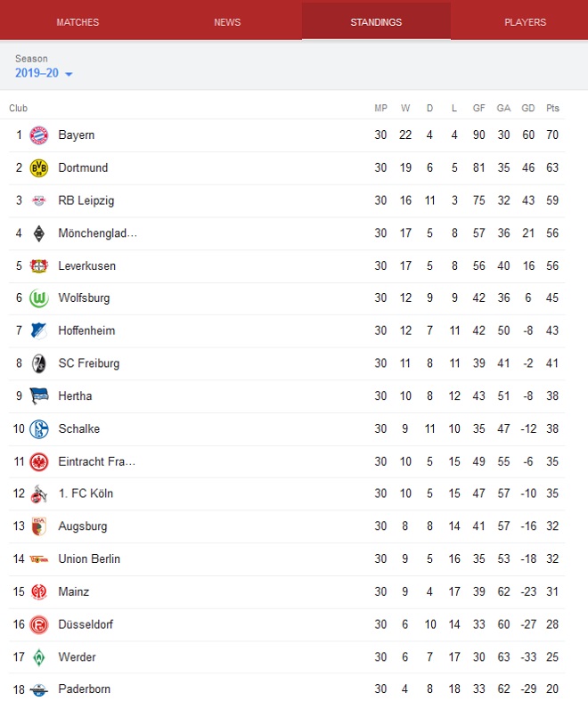Click the Paderborn club crest
The width and height of the screenshot is (588, 709).
pyautogui.click(x=38, y=689)
